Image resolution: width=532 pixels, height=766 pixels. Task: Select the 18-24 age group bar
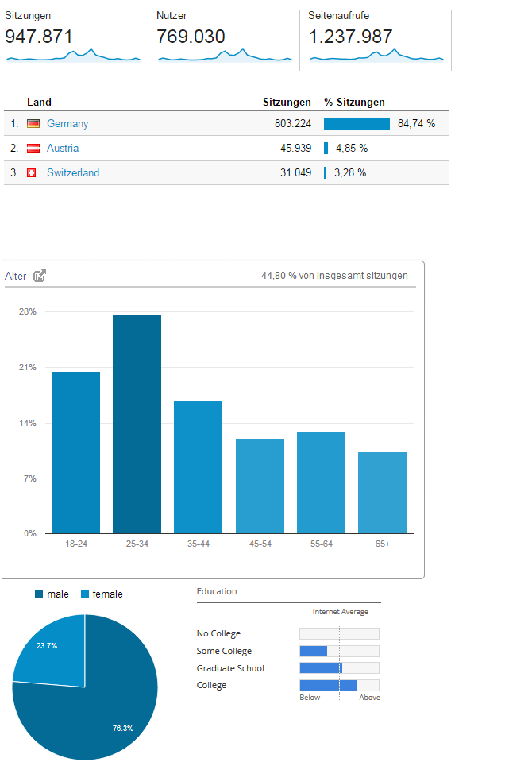[x=75, y=452]
